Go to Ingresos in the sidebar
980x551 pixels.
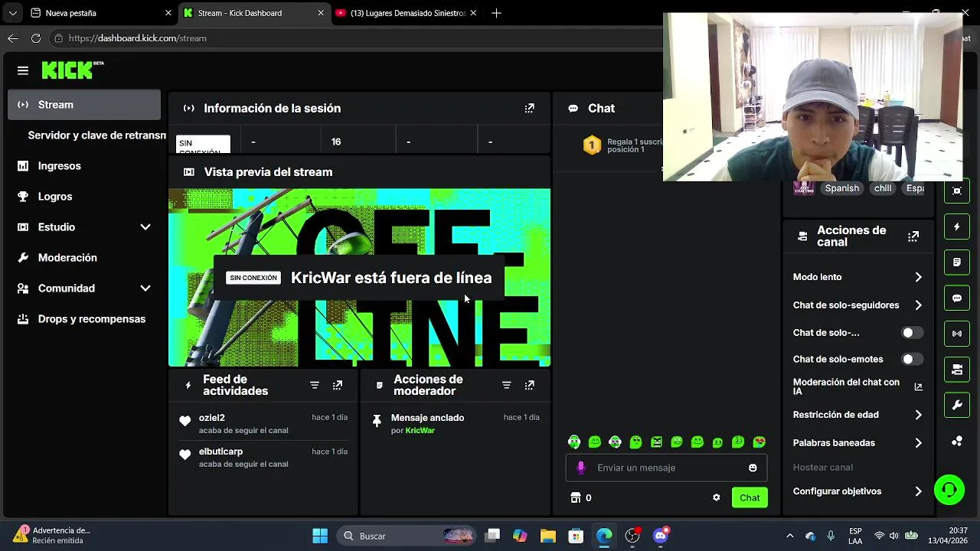coord(84,166)
